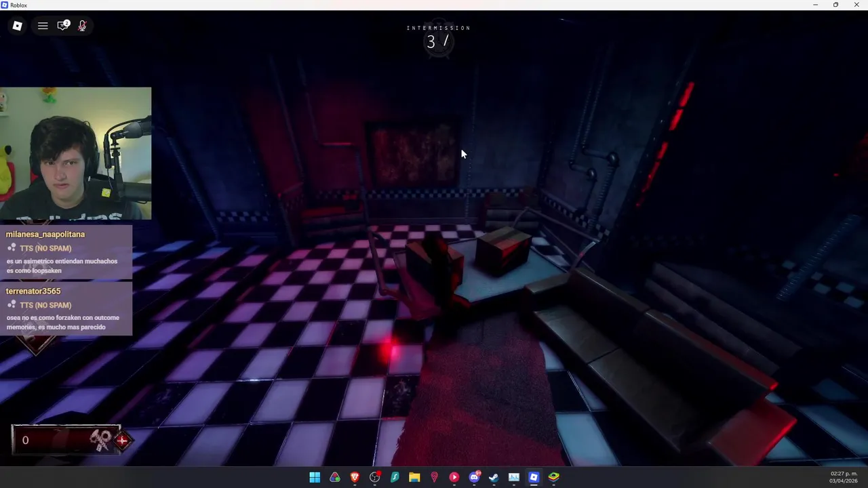Open the Roblox logo menu
Screen dimensions: 868x488
tap(18, 26)
